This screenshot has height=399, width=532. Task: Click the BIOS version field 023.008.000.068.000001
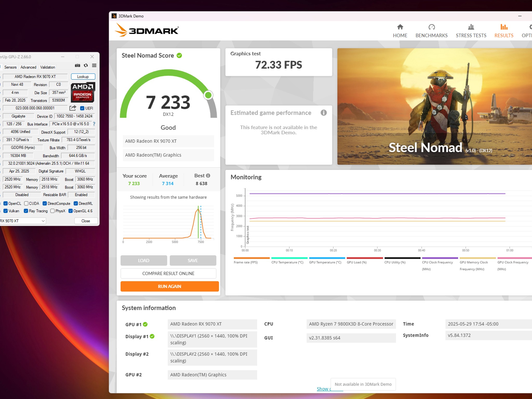[x=35, y=108]
